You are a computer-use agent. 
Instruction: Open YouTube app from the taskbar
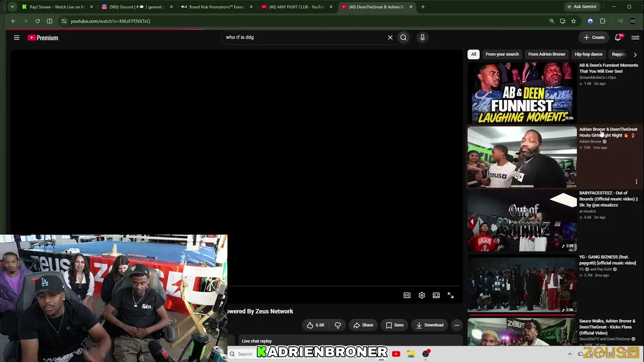coord(396,354)
